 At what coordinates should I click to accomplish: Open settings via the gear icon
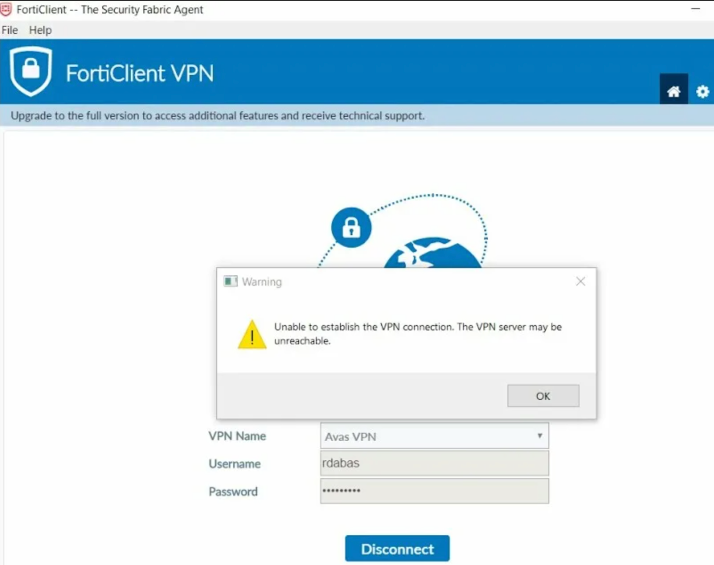click(x=703, y=92)
